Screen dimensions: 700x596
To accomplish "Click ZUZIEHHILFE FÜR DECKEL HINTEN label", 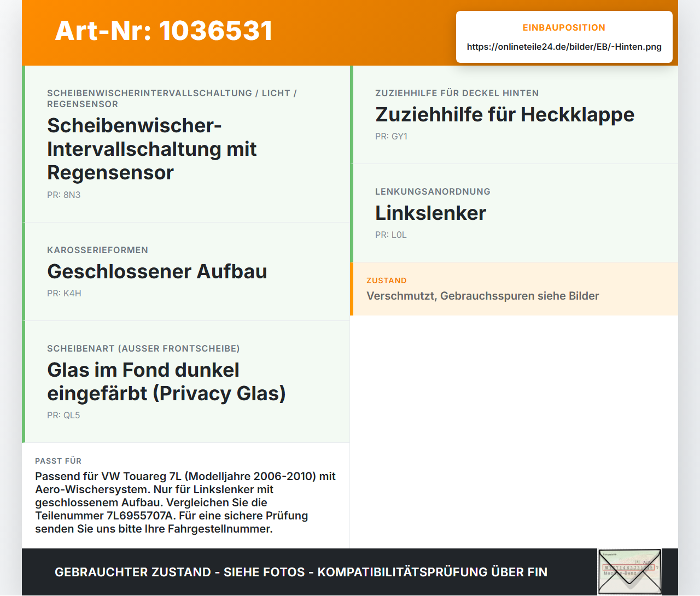I will click(x=457, y=93).
